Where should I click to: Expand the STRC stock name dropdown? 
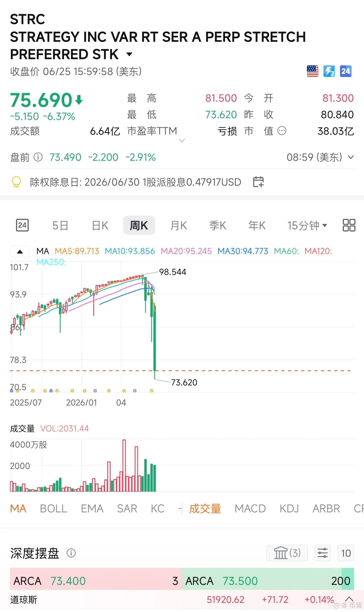tap(129, 54)
